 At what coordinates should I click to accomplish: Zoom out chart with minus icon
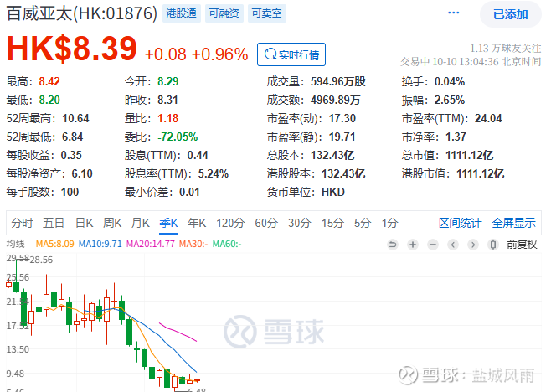[x=433, y=245]
